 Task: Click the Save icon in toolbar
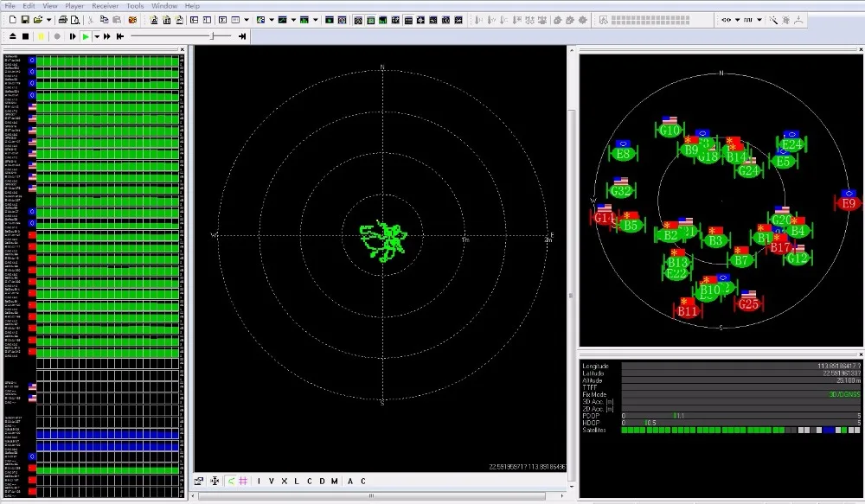(x=25, y=20)
